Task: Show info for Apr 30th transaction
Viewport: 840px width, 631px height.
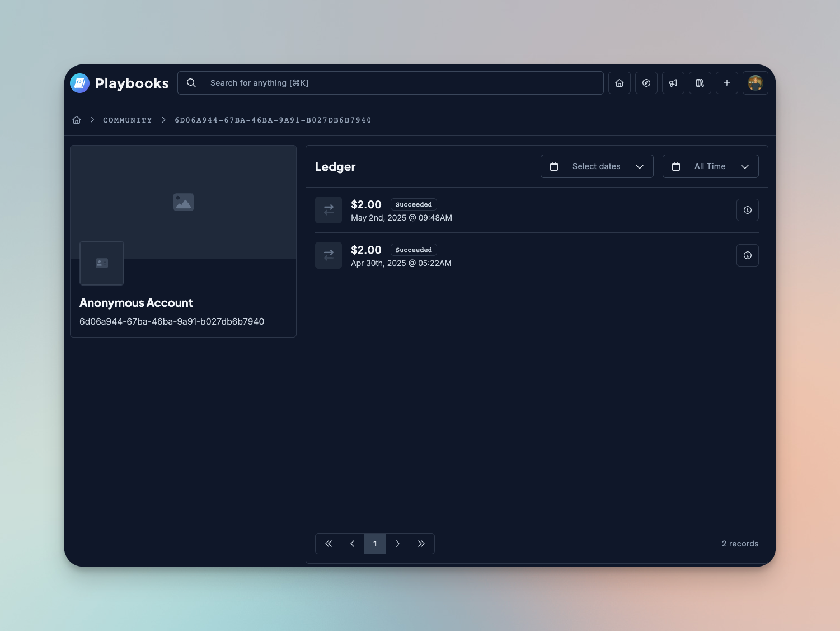Action: [x=748, y=255]
